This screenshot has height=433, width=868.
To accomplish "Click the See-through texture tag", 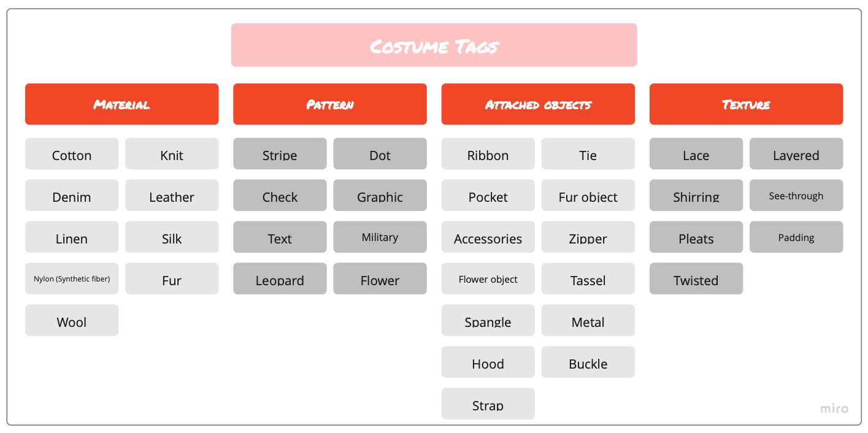I will (796, 195).
